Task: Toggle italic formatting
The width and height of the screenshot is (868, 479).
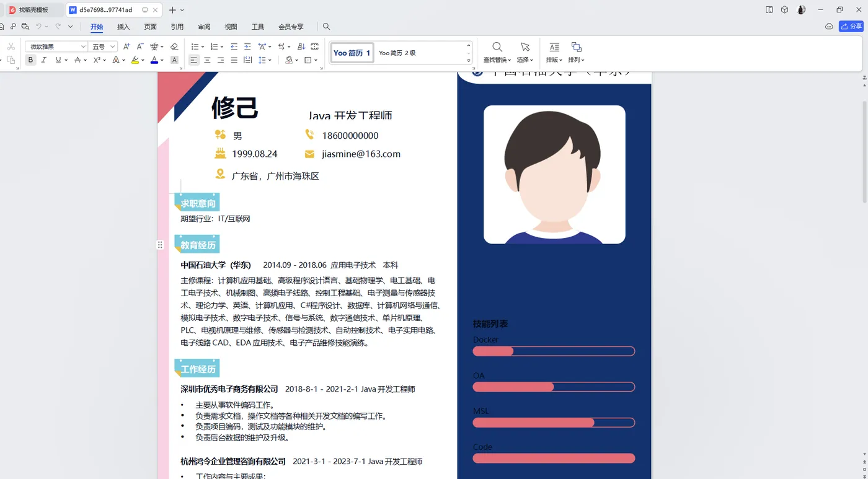Action: 44,60
